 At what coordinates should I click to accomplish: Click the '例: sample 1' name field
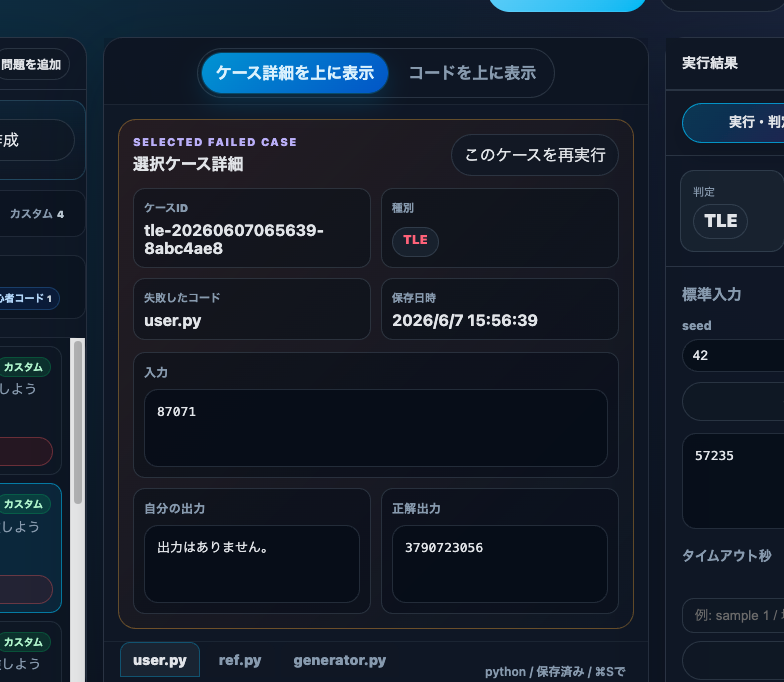pyautogui.click(x=733, y=615)
